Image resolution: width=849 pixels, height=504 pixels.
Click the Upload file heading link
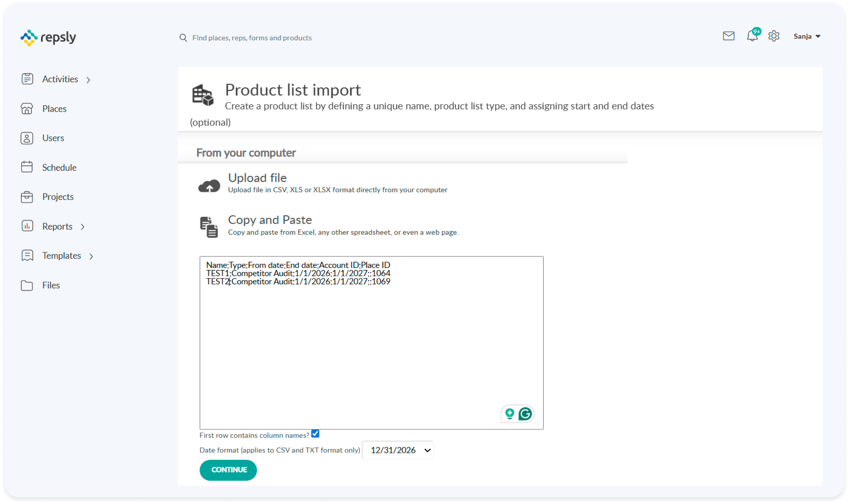[257, 178]
